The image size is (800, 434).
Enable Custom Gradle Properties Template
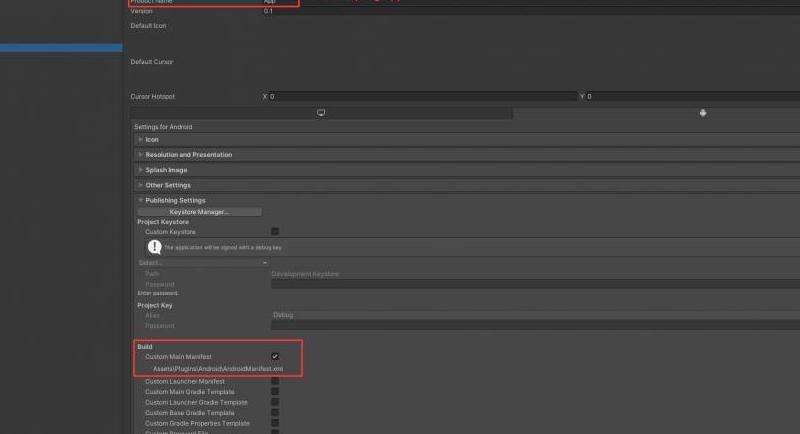point(275,423)
